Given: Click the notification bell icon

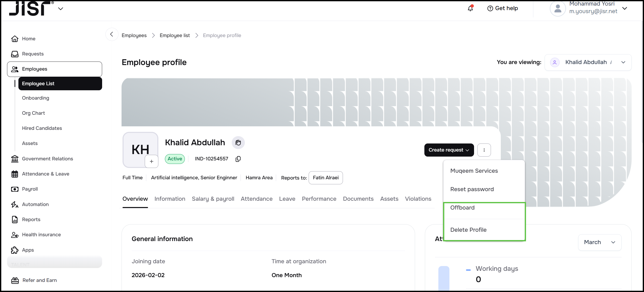Looking at the screenshot, I should [x=470, y=8].
